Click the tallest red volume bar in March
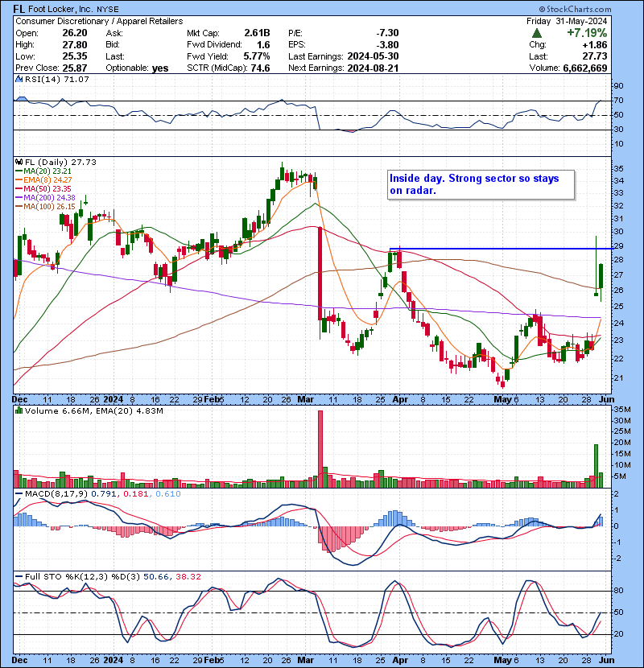 [x=320, y=449]
